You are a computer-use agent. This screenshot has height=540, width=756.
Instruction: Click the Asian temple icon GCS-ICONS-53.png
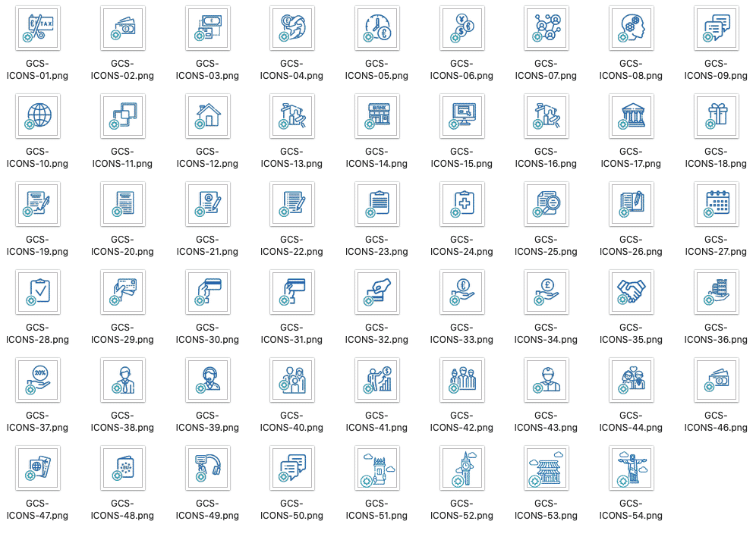pyautogui.click(x=547, y=468)
